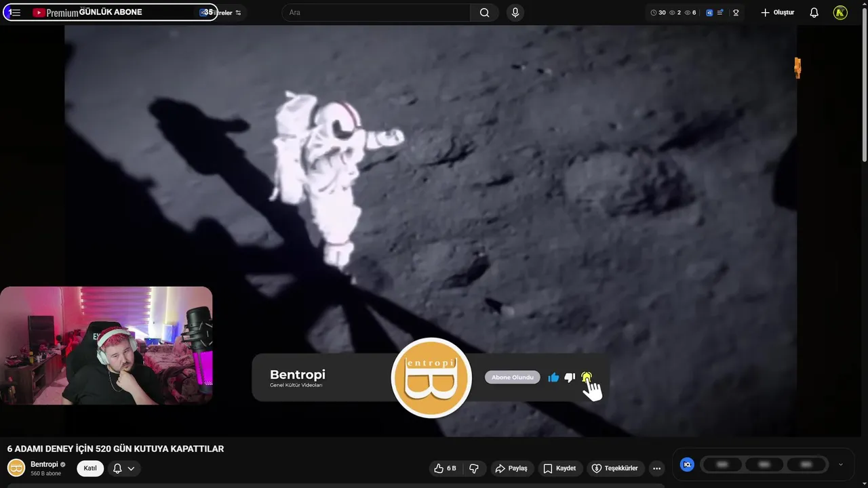Click the magnifier search button

click(484, 12)
